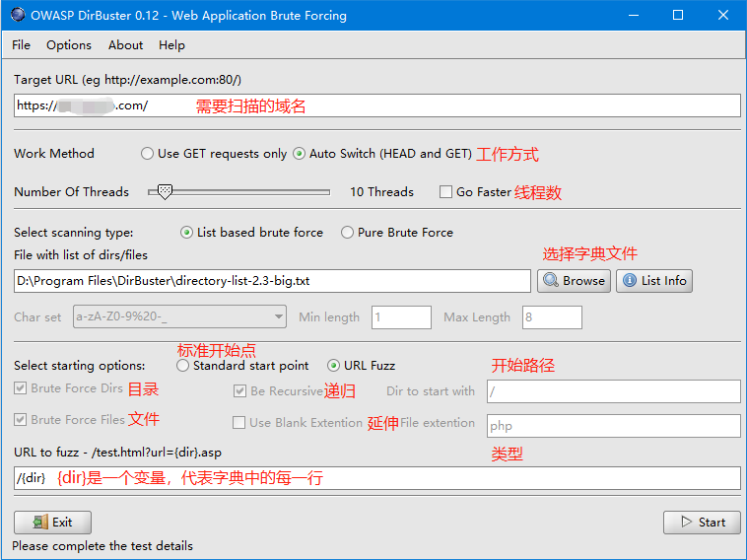Click the Target URL input field
The width and height of the screenshot is (747, 560).
[376, 106]
